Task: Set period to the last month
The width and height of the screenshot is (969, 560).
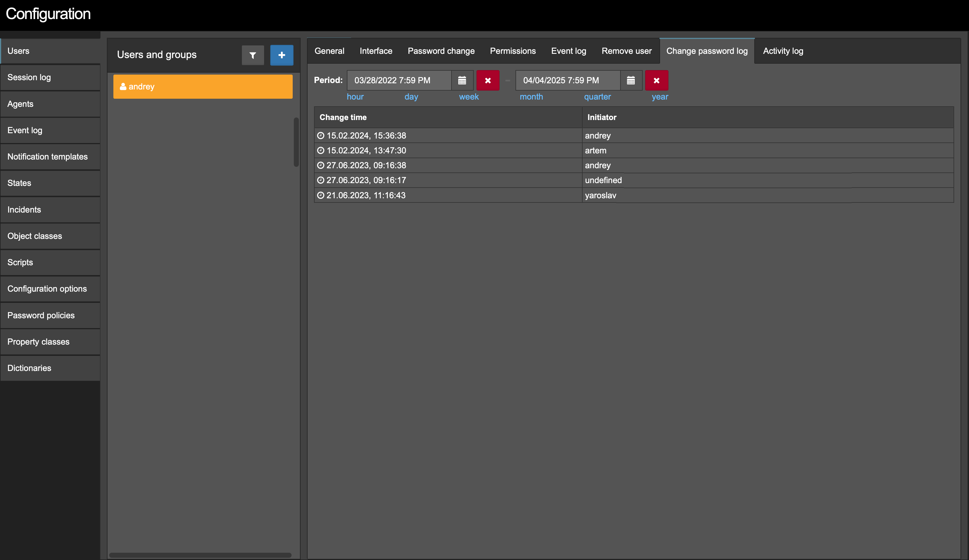Action: (532, 97)
